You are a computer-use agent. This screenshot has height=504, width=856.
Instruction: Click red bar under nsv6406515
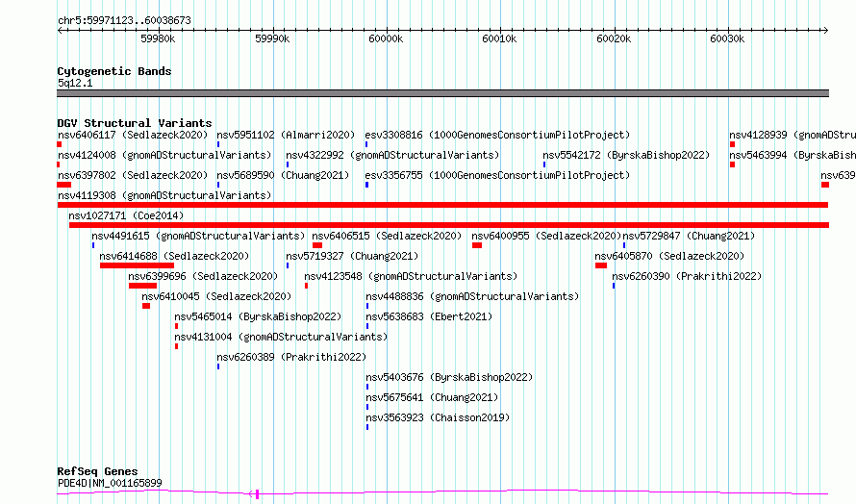coord(317,245)
